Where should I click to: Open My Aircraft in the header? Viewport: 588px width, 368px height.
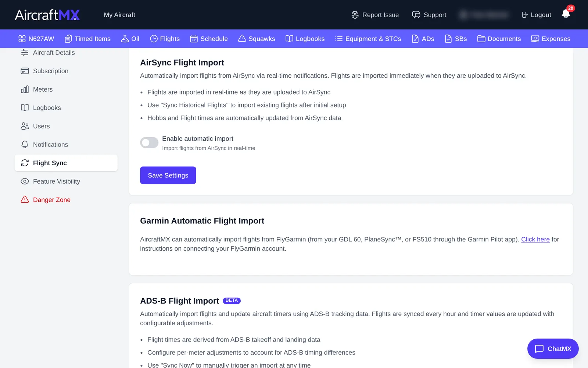[119, 15]
